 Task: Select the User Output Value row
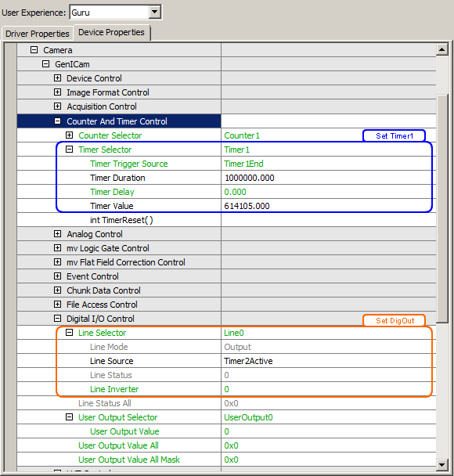[x=226, y=431]
